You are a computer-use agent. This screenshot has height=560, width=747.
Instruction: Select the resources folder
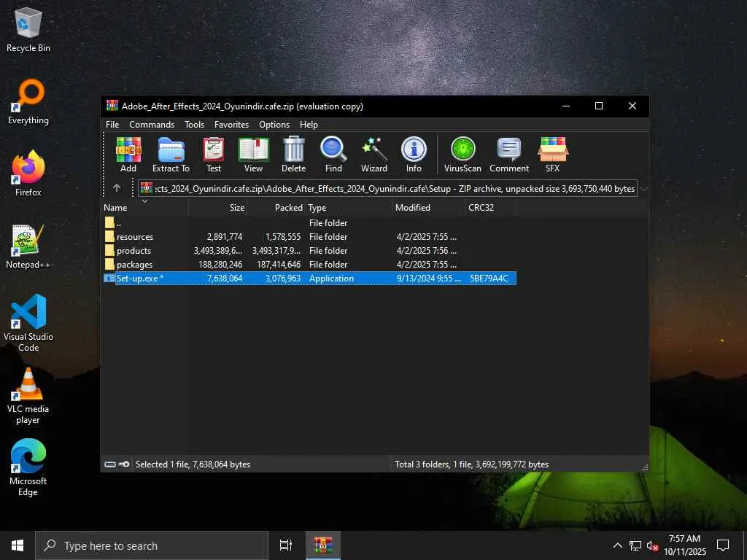(x=309, y=237)
